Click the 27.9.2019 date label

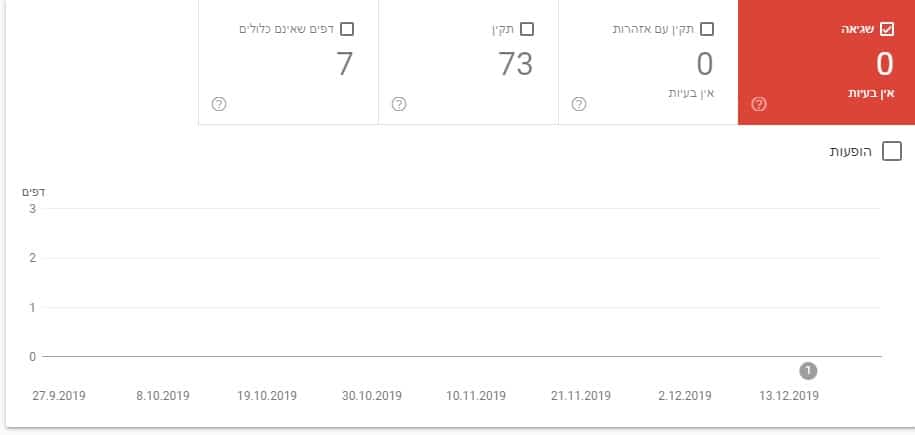tap(59, 396)
